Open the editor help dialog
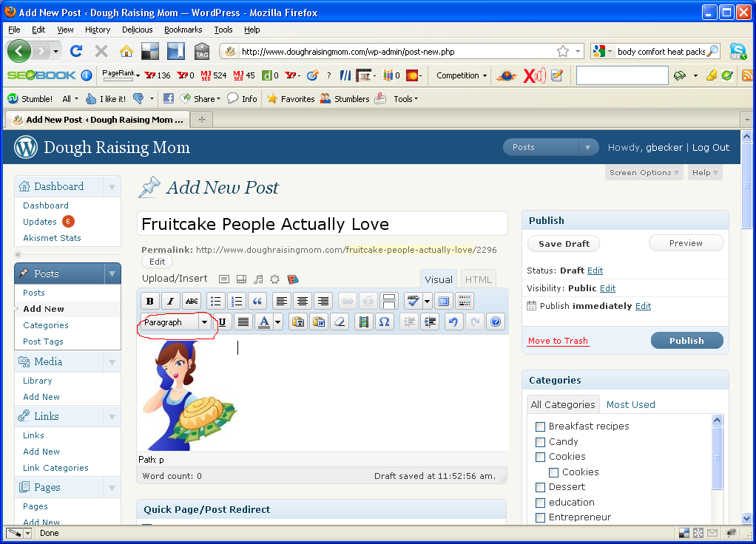The image size is (756, 544). (495, 322)
